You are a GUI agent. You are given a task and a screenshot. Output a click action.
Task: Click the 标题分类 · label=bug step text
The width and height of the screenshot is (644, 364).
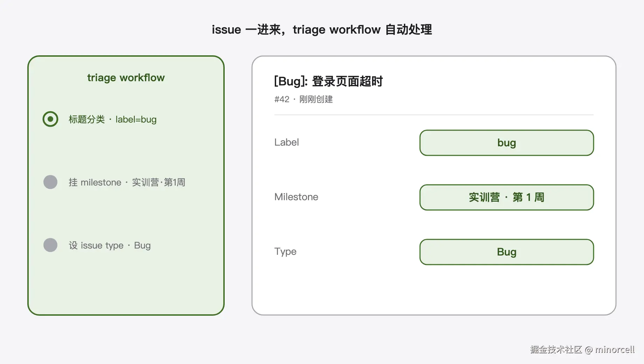pos(113,119)
